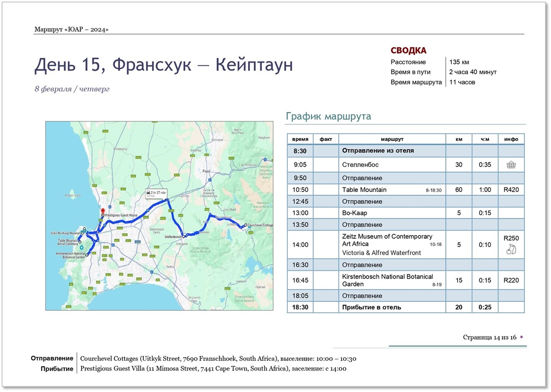Screen dimensions: 551x392
Task: Click the Stellenbosch label on the map
Action: 172,236
